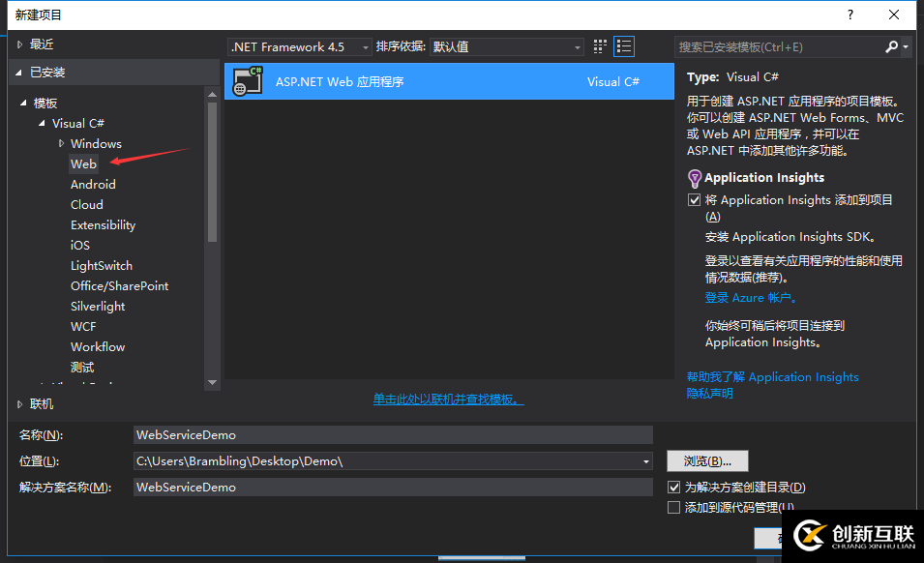Screen dimensions: 924x563
Task: Switch template view to small icons
Action: tap(624, 45)
